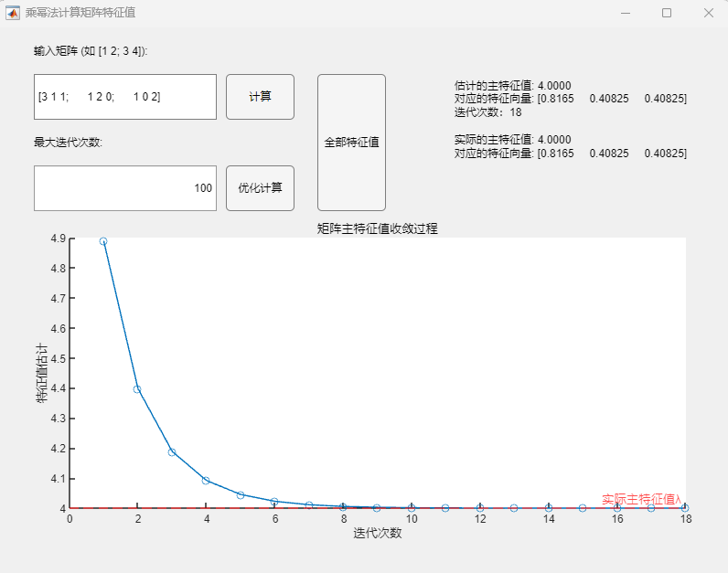The image size is (728, 573).
Task: Click the 特征值估计 y-axis label
Action: pyautogui.click(x=41, y=373)
